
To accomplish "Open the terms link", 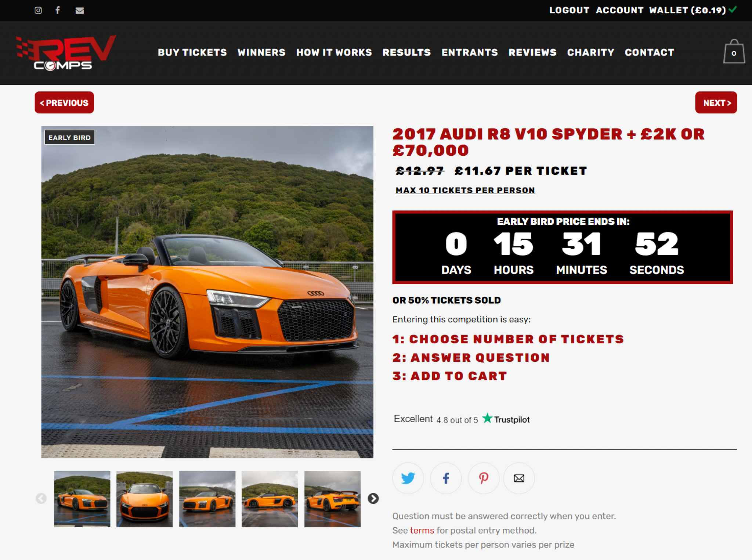I will (422, 530).
